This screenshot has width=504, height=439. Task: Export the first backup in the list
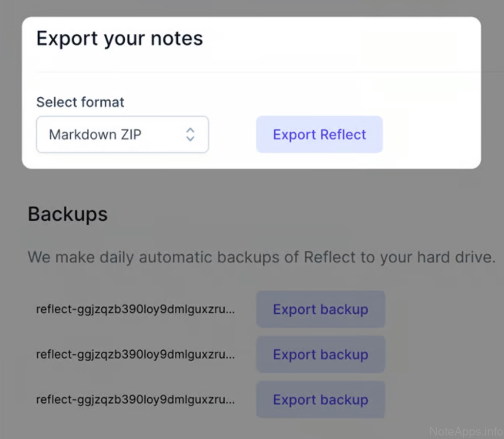click(x=320, y=309)
